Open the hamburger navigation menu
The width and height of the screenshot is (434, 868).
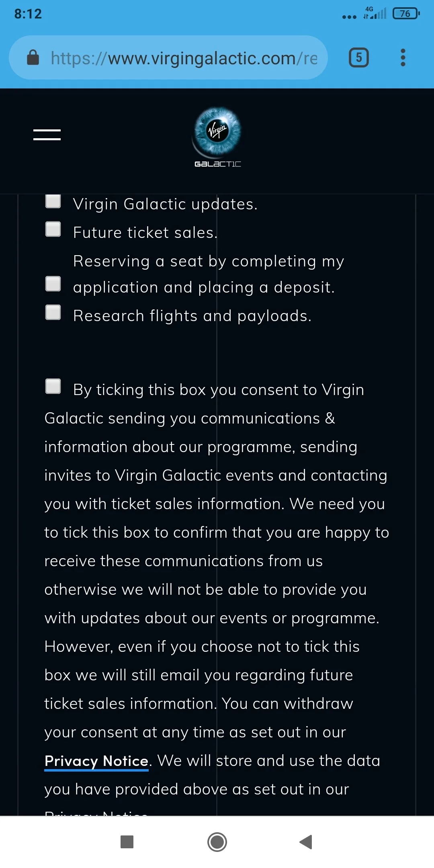click(47, 135)
